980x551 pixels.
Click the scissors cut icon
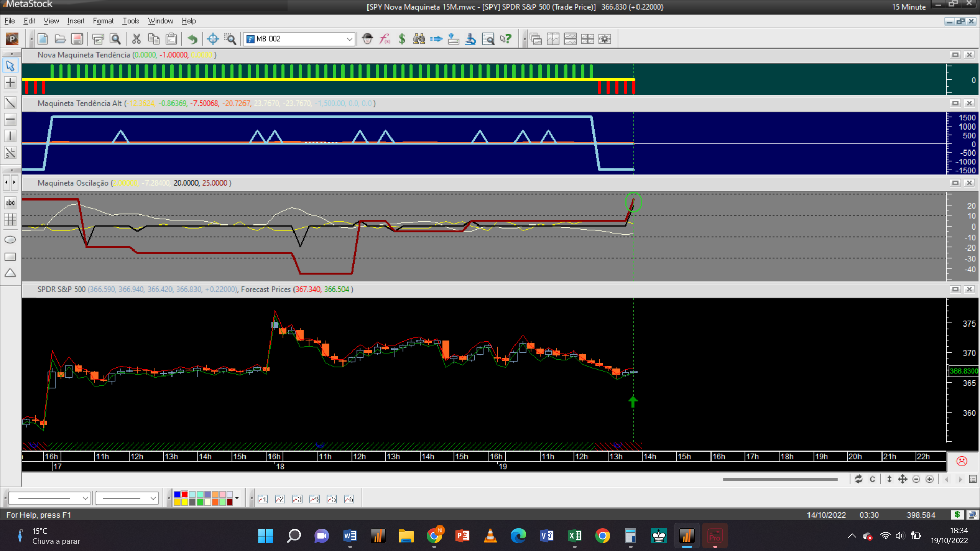(x=136, y=39)
